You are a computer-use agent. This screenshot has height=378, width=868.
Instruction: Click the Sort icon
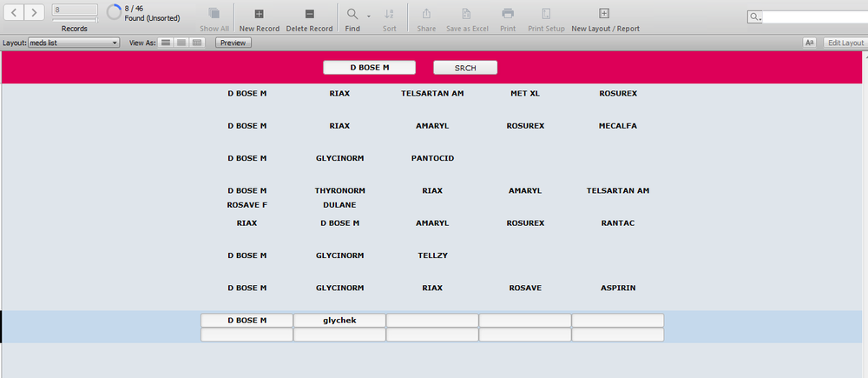tap(389, 14)
